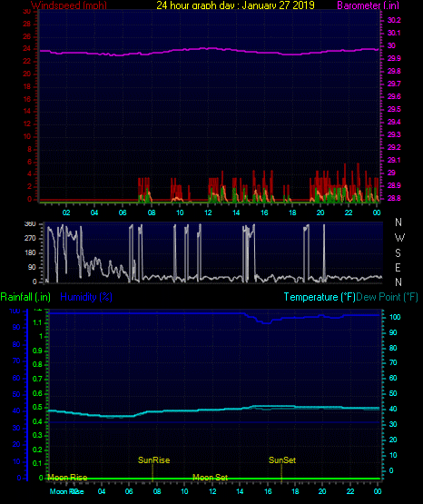Viewport: 423px width, 504px height.
Task: Click the Dew Point (°F) legend label
Action: pyautogui.click(x=388, y=297)
